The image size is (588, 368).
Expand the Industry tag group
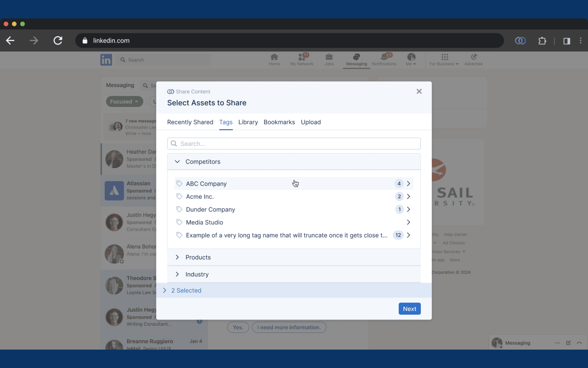click(x=177, y=274)
